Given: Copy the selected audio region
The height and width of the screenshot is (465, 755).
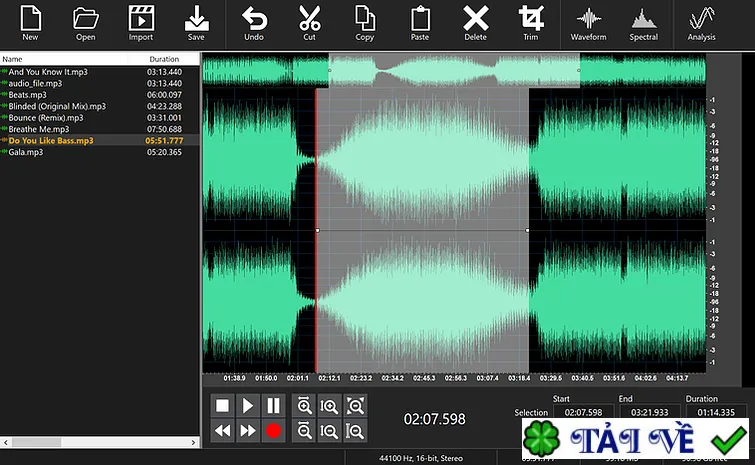Looking at the screenshot, I should 364,23.
